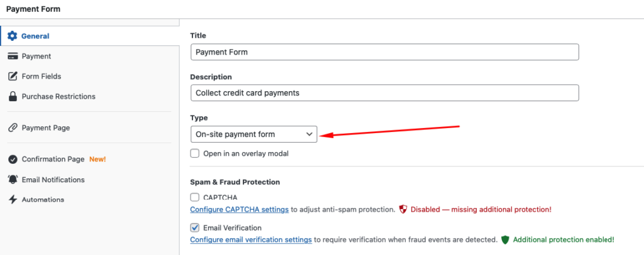The height and width of the screenshot is (255, 644).
Task: Click the Email Notifications bell icon
Action: click(12, 179)
